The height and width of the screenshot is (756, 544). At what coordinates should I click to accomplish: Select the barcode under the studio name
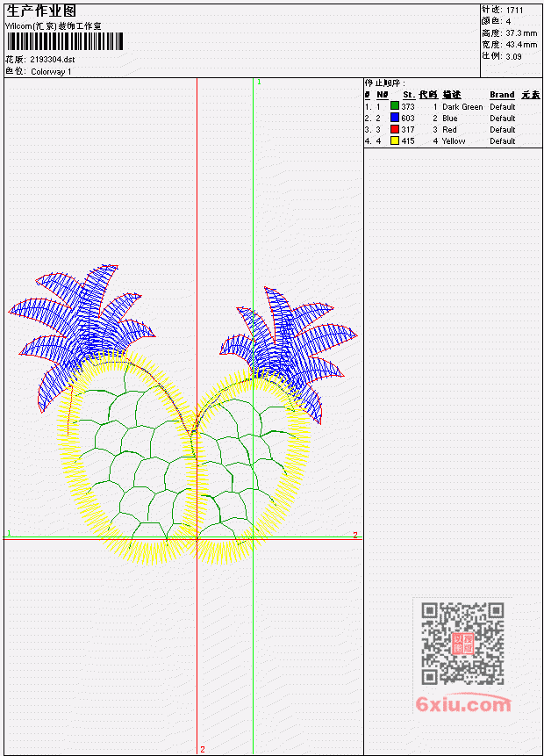click(65, 41)
